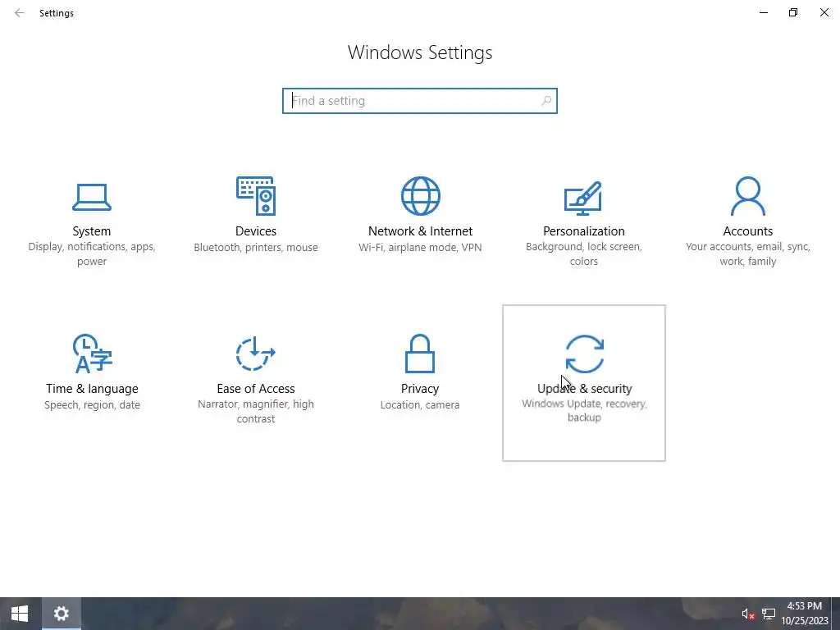Click the Ease of Access label

[x=256, y=388]
